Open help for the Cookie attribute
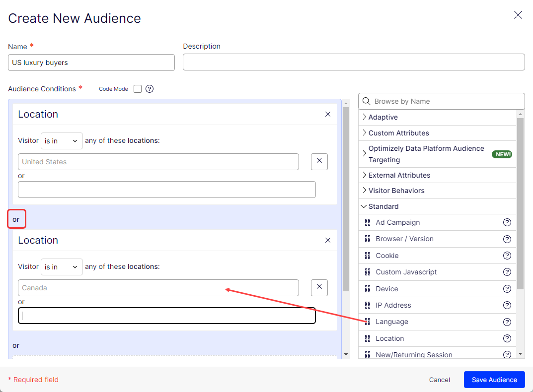The image size is (533, 392). 507,256
